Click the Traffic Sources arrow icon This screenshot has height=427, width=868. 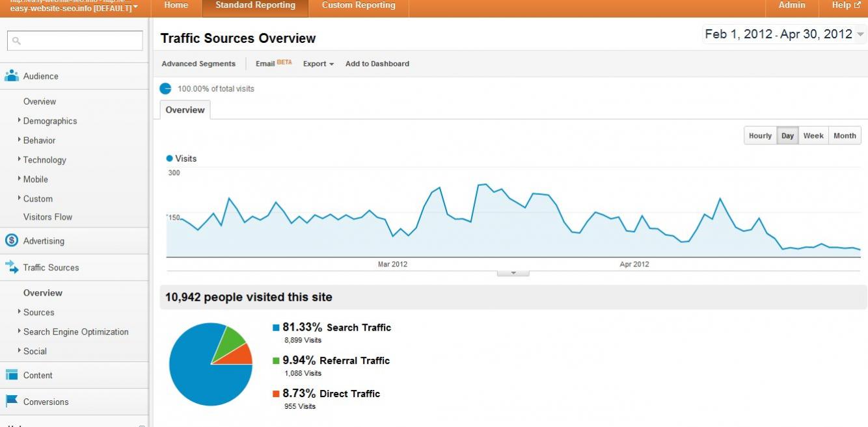click(12, 267)
